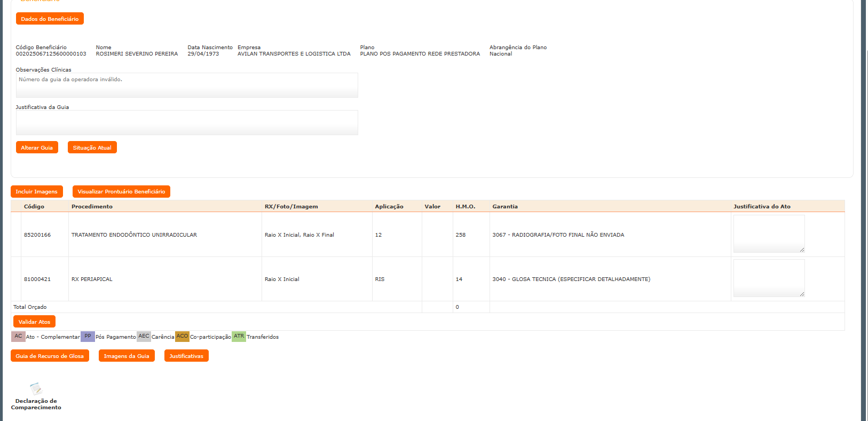Click the ATR Transferidos legend badge
This screenshot has width=868, height=421.
click(x=239, y=337)
